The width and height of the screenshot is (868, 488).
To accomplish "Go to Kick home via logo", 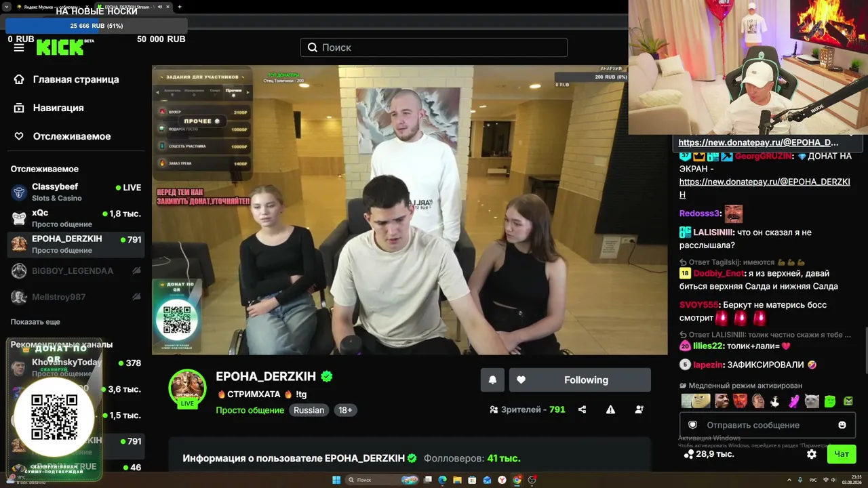I will [60, 47].
